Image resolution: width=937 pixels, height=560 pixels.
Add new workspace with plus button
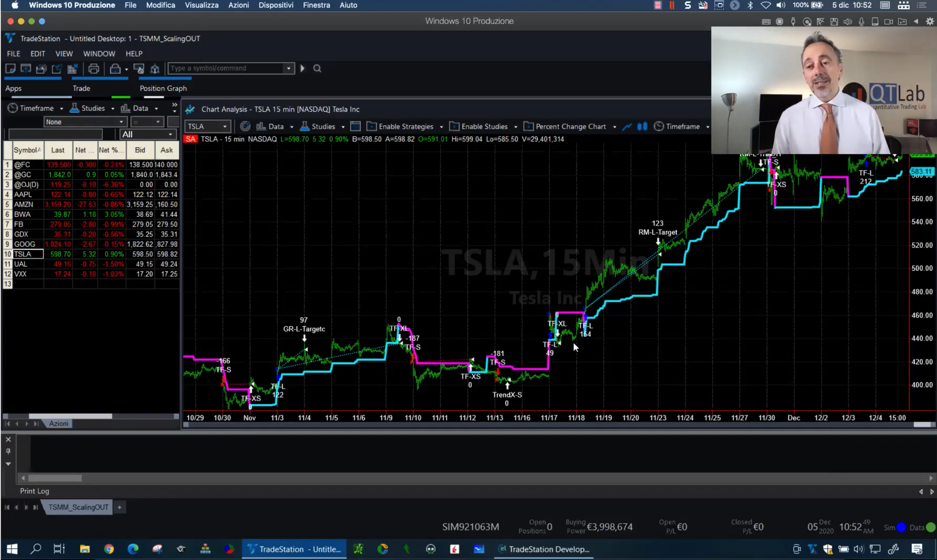119,507
